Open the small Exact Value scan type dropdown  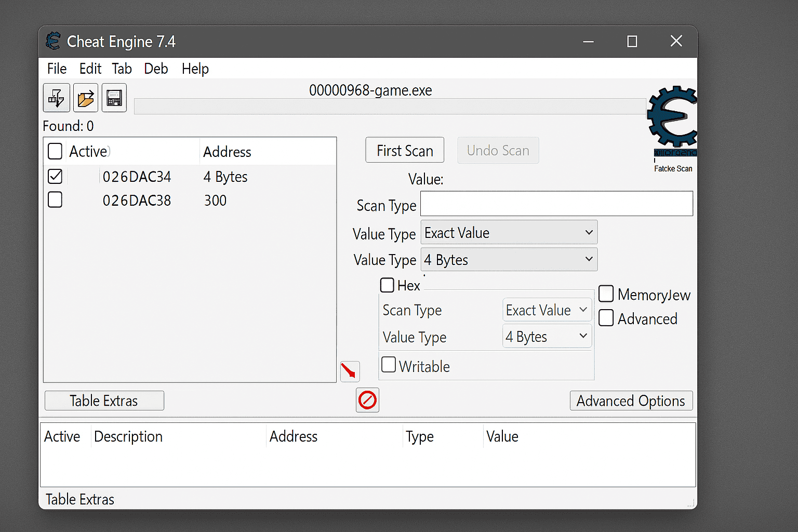coord(547,310)
